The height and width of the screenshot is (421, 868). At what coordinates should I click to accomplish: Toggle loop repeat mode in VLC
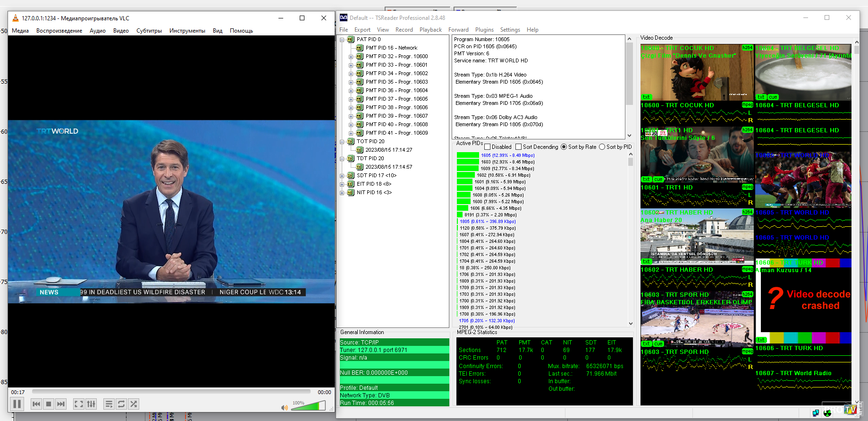(x=121, y=404)
